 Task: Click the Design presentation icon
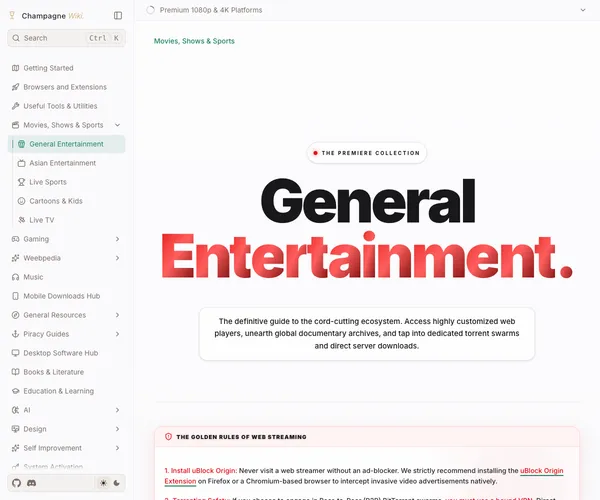pos(15,429)
